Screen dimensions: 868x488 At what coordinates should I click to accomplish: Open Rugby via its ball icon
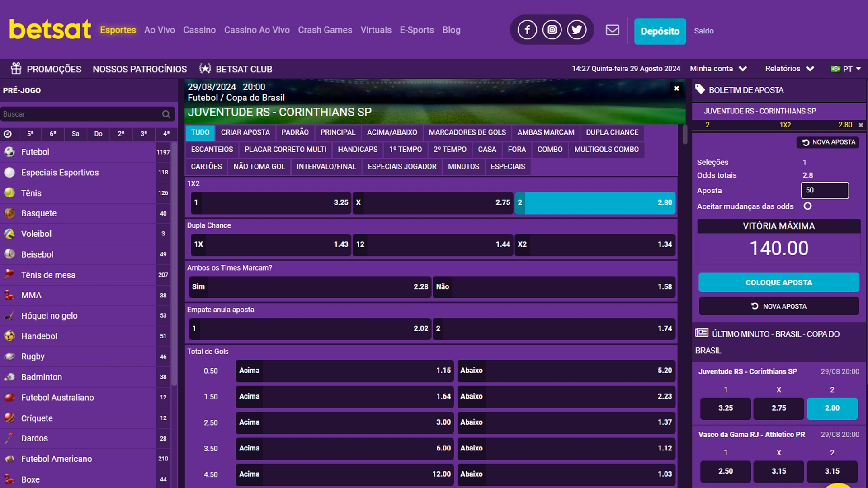pyautogui.click(x=9, y=357)
